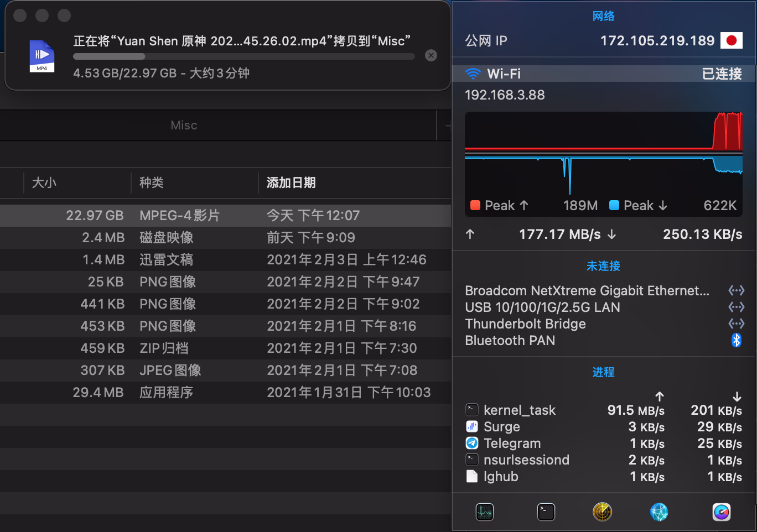Sort files by 大小 column header
757x532 pixels.
(44, 183)
